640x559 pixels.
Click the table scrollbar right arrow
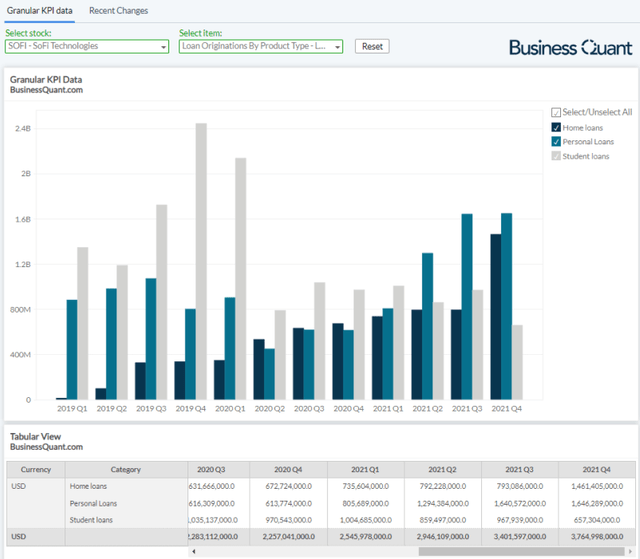point(630,552)
